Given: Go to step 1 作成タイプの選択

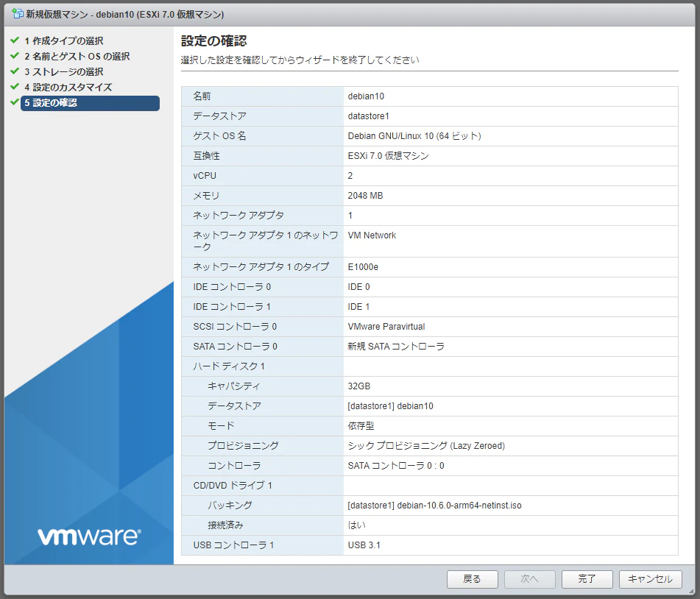Looking at the screenshot, I should pyautogui.click(x=64, y=40).
